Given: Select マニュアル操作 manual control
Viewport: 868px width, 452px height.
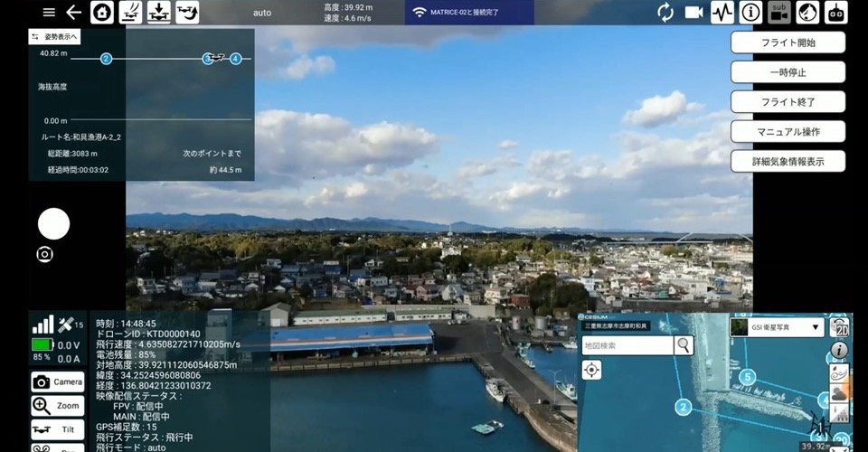Looking at the screenshot, I should pos(788,131).
